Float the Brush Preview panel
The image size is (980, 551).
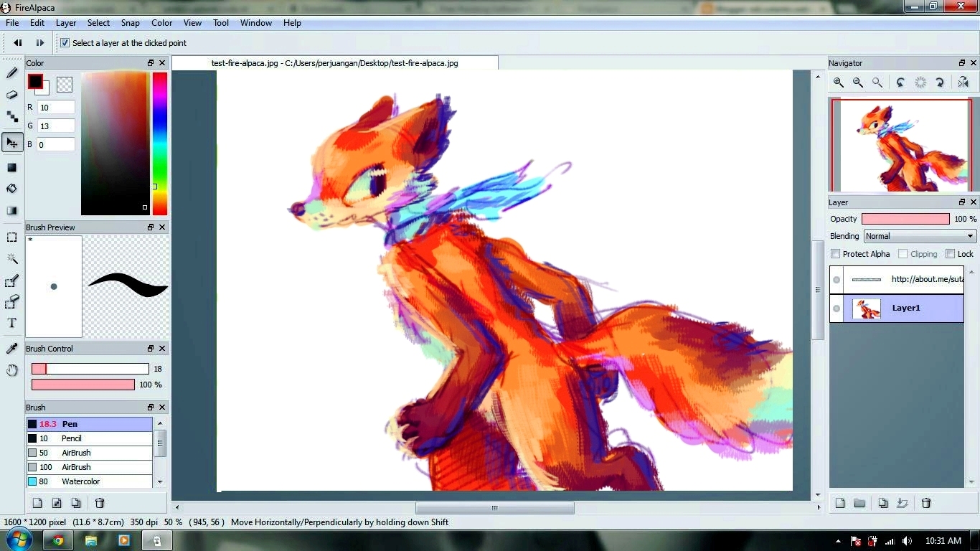tap(151, 227)
